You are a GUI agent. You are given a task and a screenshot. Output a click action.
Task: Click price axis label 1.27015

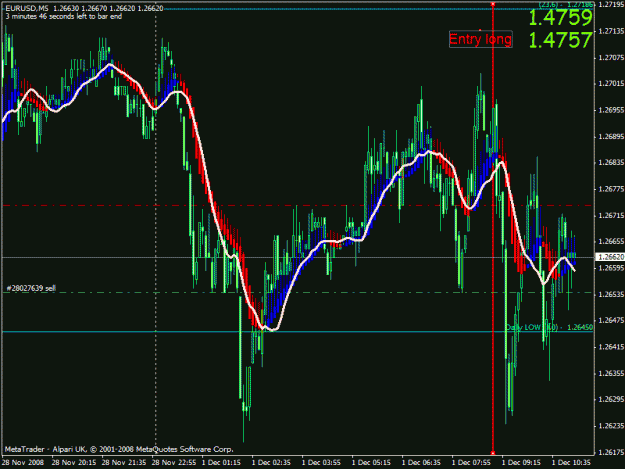coord(611,84)
